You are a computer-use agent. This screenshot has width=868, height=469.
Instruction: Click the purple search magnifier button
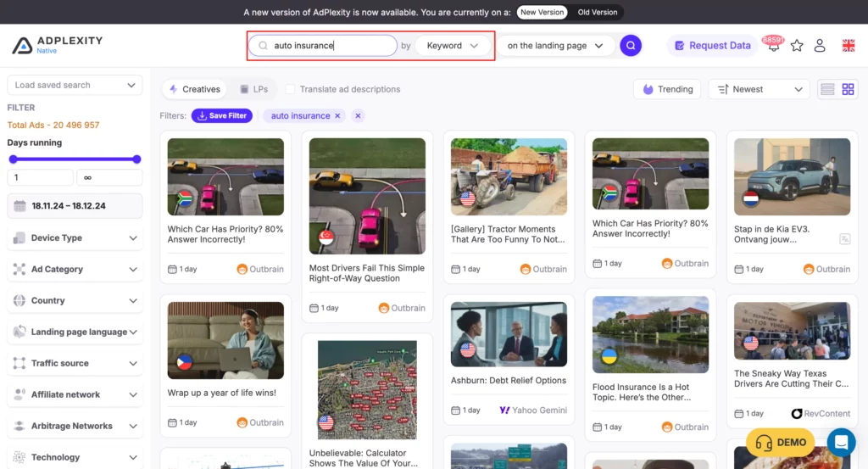tap(630, 46)
